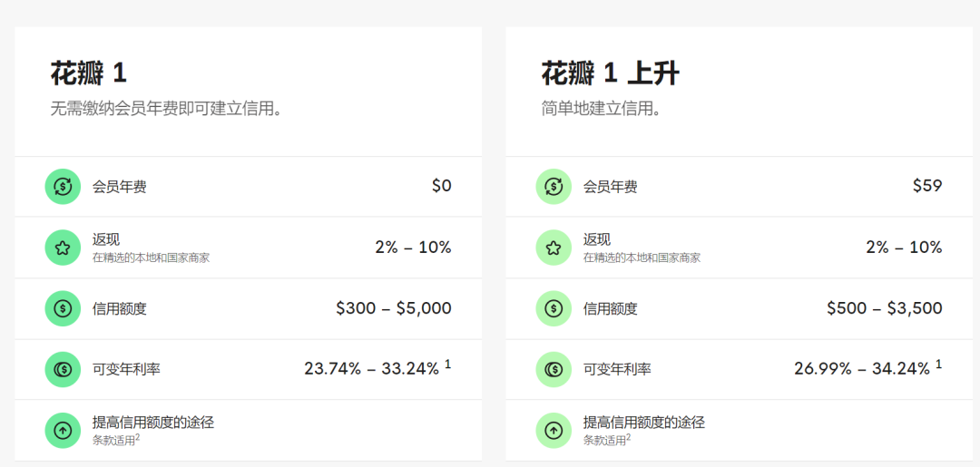Click the dollar icon for 信用额度 in the 花瓣 1 上升 card

(554, 308)
